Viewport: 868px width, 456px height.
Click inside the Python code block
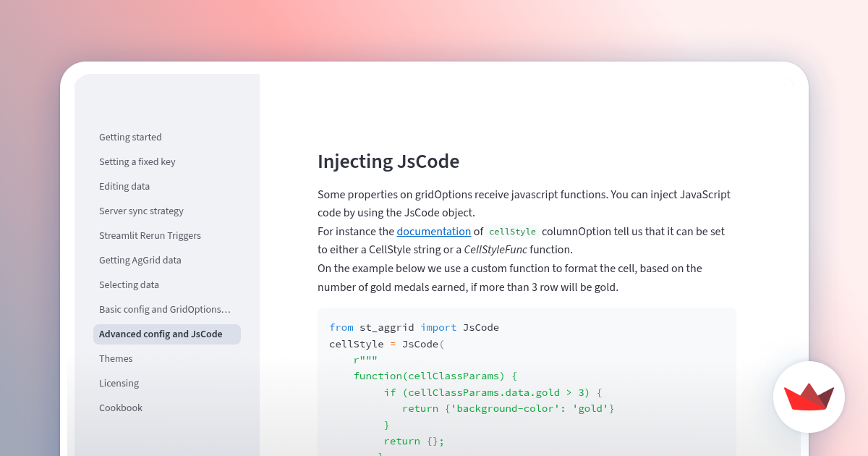point(527,384)
